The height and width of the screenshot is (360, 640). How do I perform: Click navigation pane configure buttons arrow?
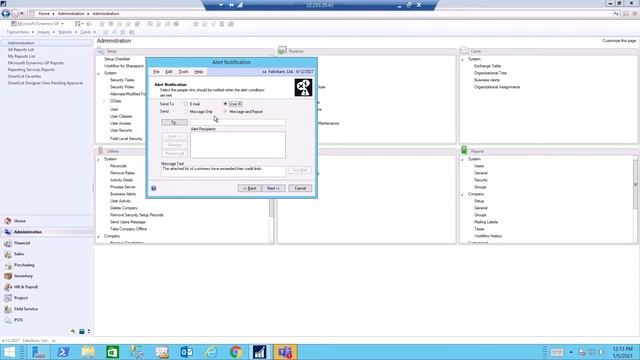(89, 331)
